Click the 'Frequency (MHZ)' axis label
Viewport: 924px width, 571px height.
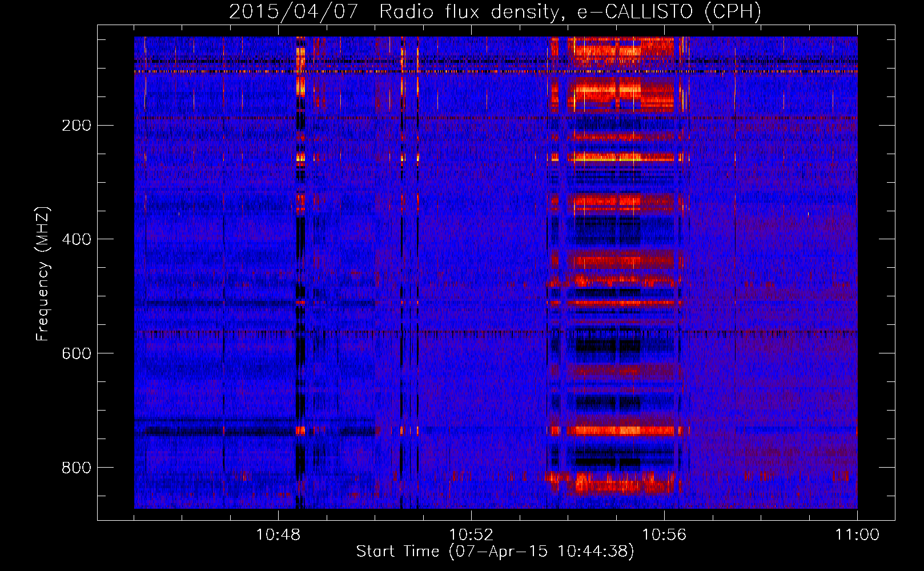(43, 274)
